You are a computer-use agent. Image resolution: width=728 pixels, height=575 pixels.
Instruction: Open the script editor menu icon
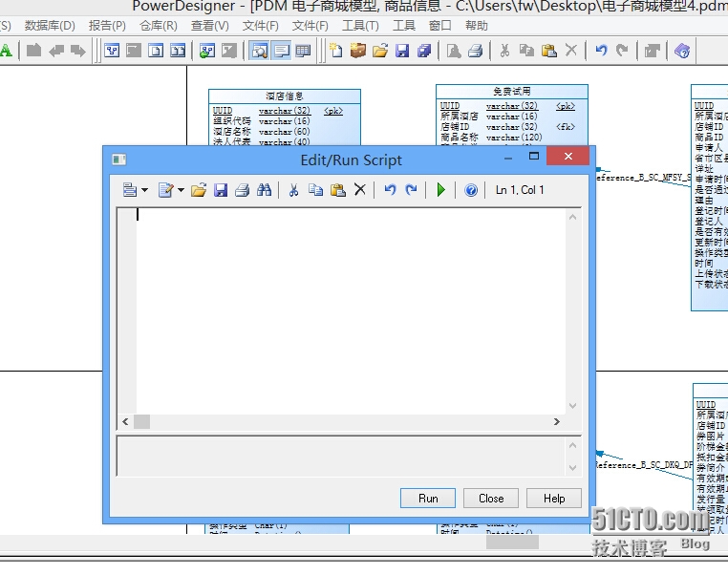click(x=130, y=190)
